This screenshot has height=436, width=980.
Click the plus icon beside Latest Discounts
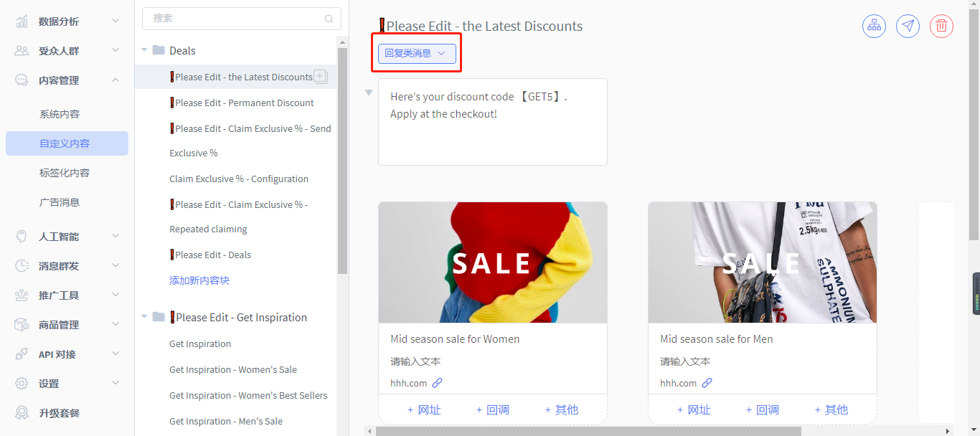(321, 76)
